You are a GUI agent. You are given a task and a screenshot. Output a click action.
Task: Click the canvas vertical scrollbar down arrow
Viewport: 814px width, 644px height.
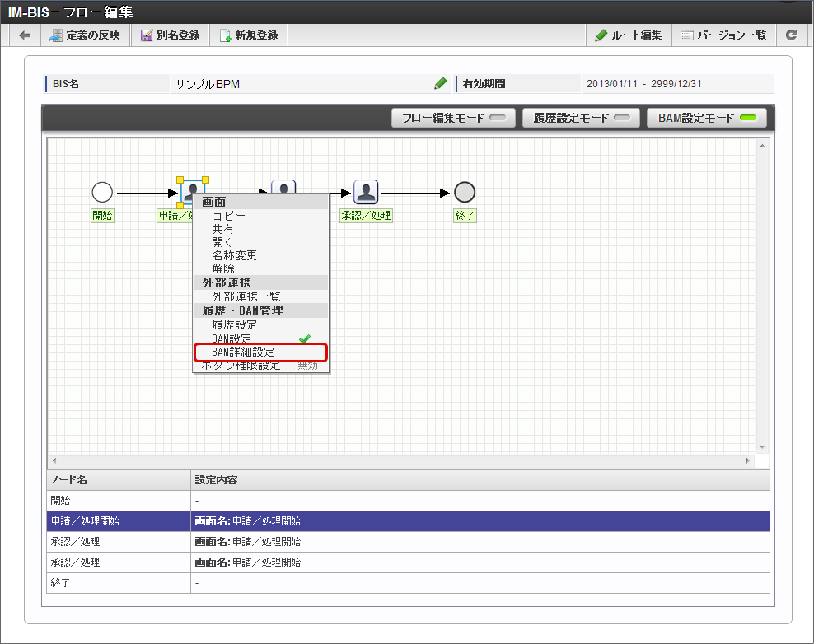762,447
